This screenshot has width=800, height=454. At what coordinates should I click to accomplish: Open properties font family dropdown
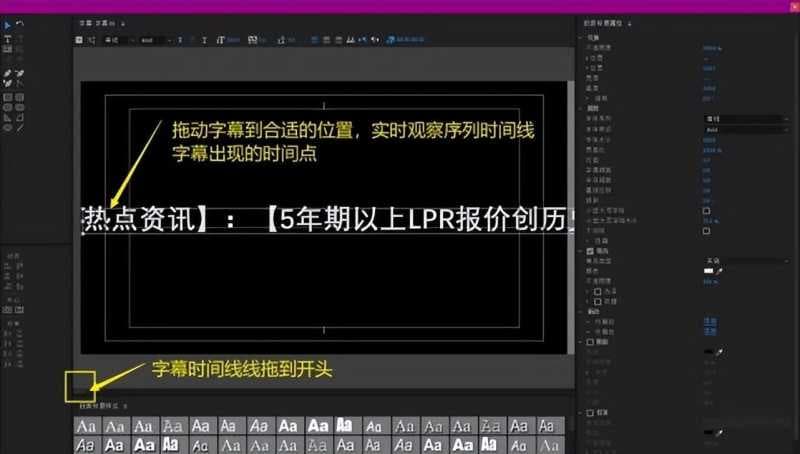click(x=747, y=119)
